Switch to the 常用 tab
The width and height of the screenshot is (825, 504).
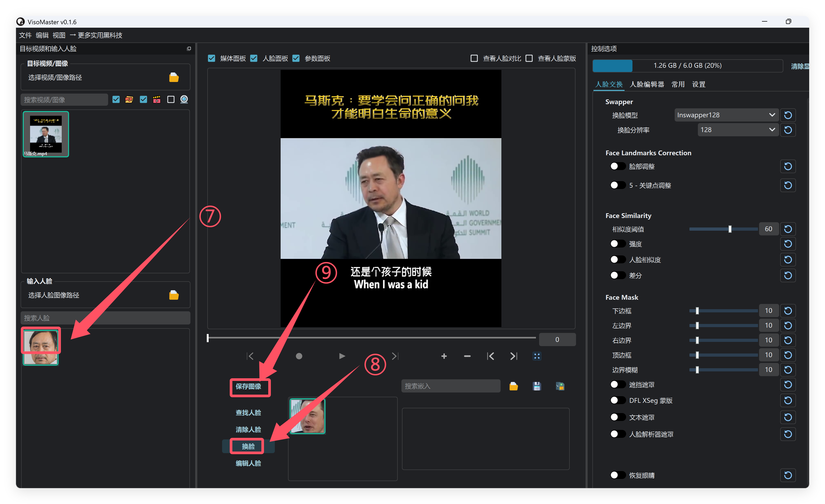(678, 84)
